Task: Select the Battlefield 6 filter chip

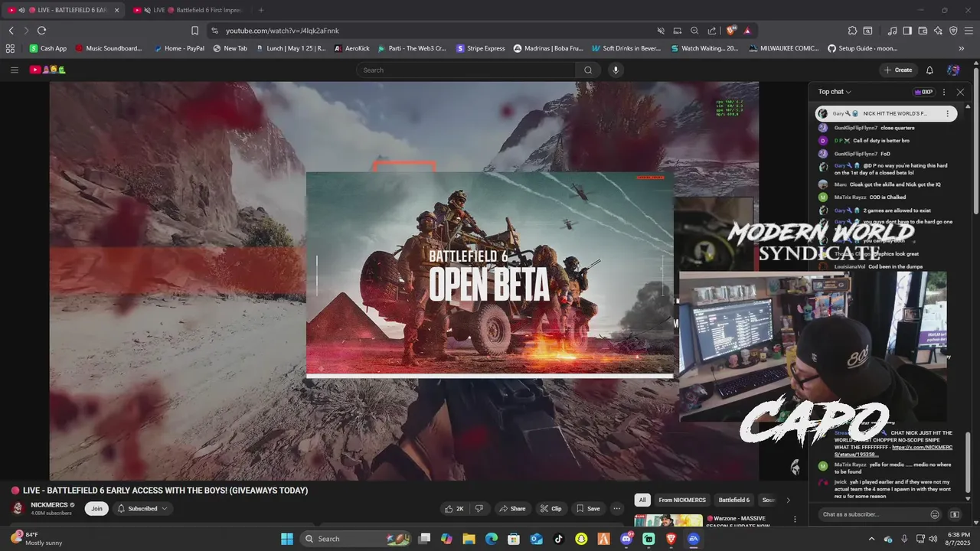Action: [x=734, y=500]
